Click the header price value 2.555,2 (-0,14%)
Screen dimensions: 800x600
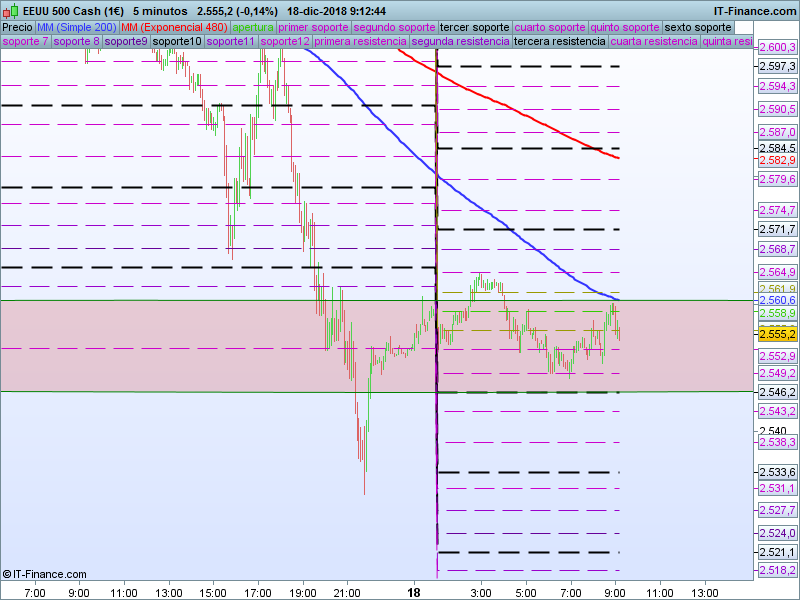pos(237,11)
